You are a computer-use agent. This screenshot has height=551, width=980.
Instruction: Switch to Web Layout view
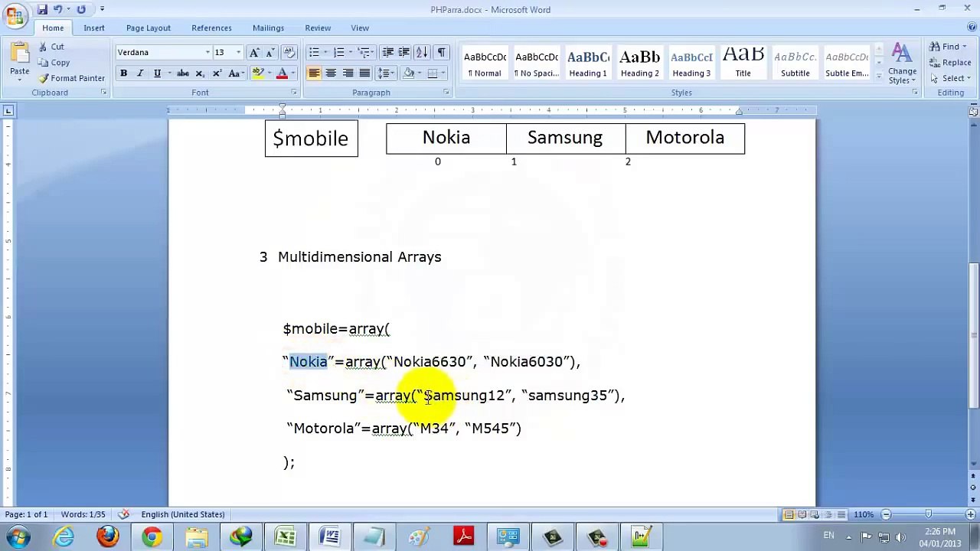click(815, 514)
